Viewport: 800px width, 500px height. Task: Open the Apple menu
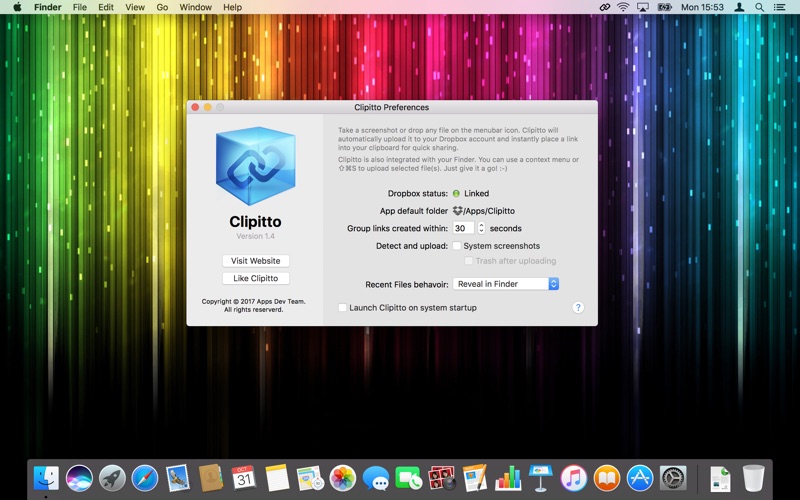coord(17,7)
